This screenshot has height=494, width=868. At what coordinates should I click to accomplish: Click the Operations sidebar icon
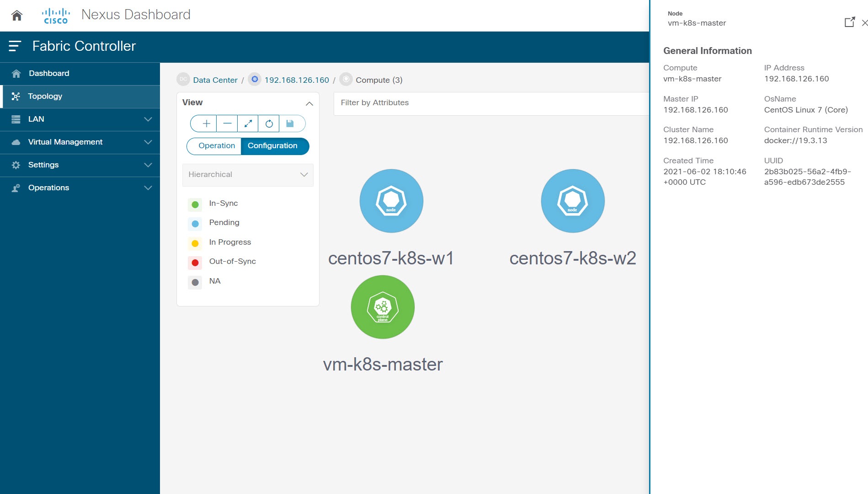tap(16, 188)
